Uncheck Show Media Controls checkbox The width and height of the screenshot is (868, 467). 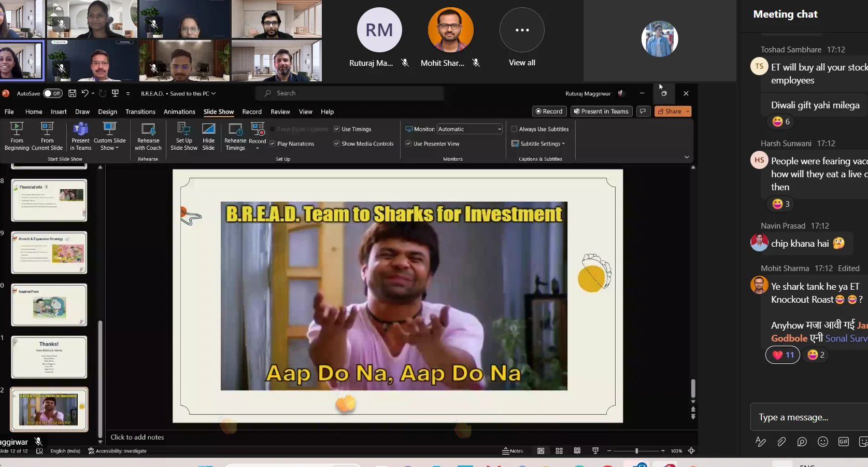pyautogui.click(x=337, y=144)
